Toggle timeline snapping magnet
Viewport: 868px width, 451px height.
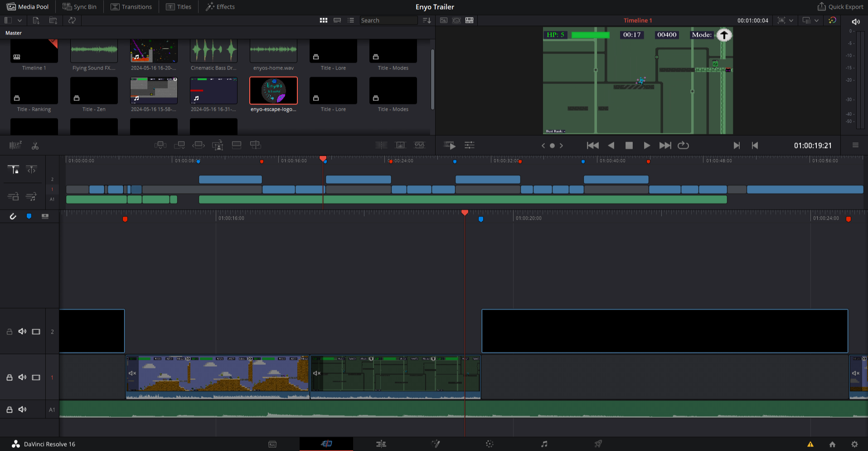coord(13,216)
